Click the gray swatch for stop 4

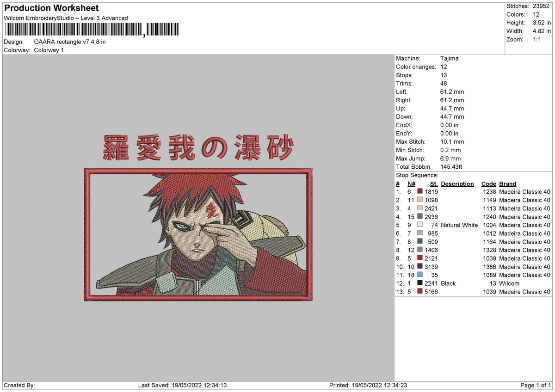pyautogui.click(x=419, y=217)
